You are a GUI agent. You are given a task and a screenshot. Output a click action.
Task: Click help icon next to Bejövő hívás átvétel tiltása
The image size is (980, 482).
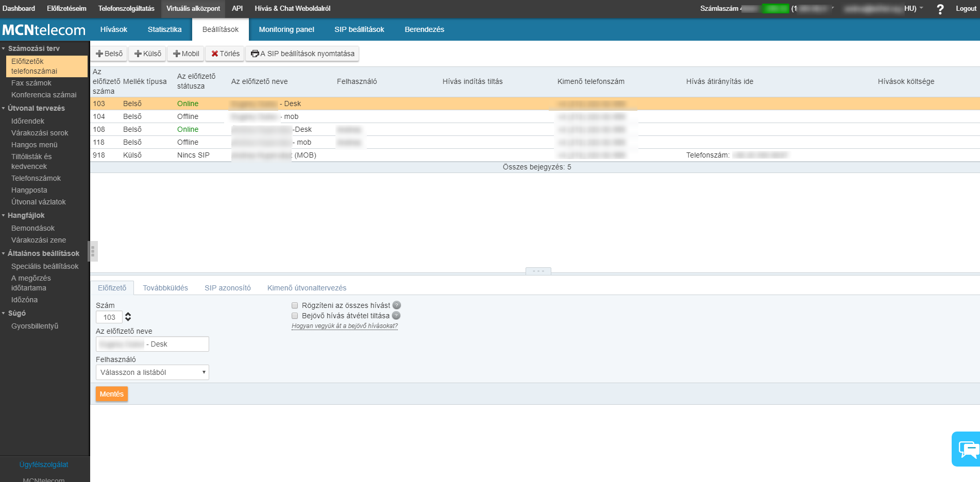[396, 316]
